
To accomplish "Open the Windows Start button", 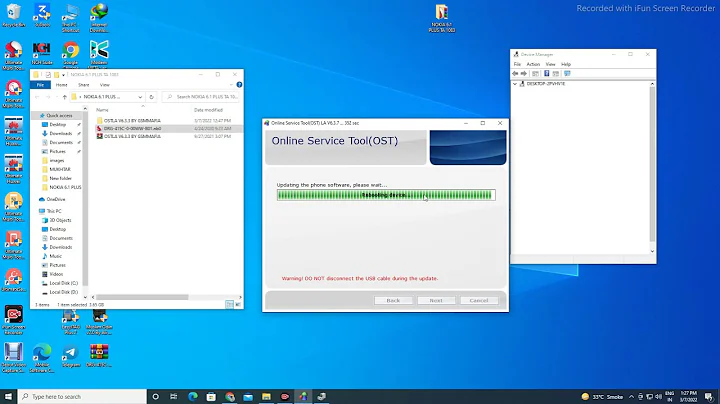I will click(x=8, y=397).
